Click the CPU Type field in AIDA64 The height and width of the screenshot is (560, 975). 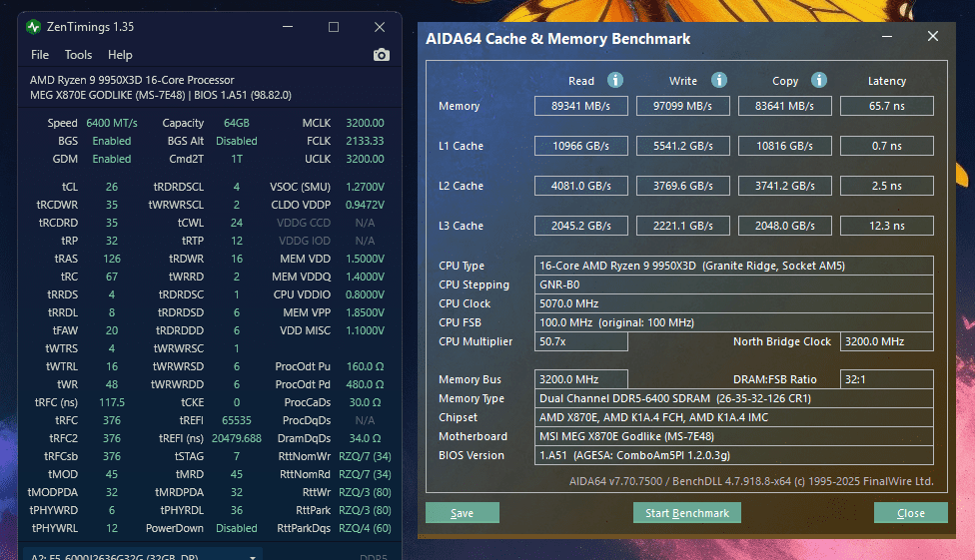(733, 266)
